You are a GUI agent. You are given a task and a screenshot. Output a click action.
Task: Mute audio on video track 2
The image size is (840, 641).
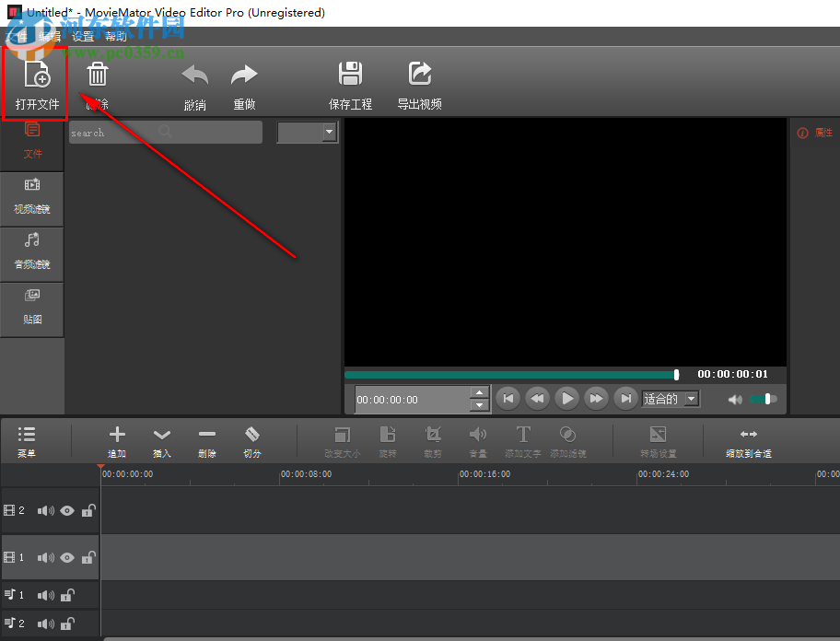[x=45, y=510]
